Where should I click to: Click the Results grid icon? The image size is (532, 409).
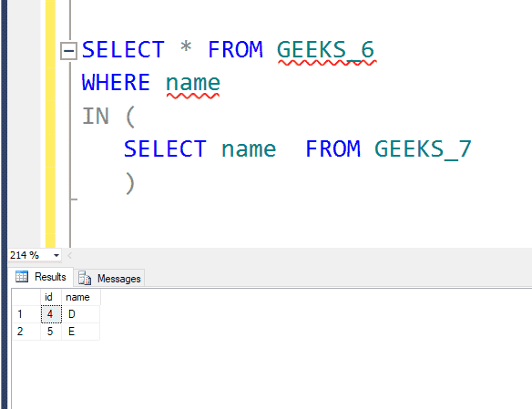pos(22,277)
